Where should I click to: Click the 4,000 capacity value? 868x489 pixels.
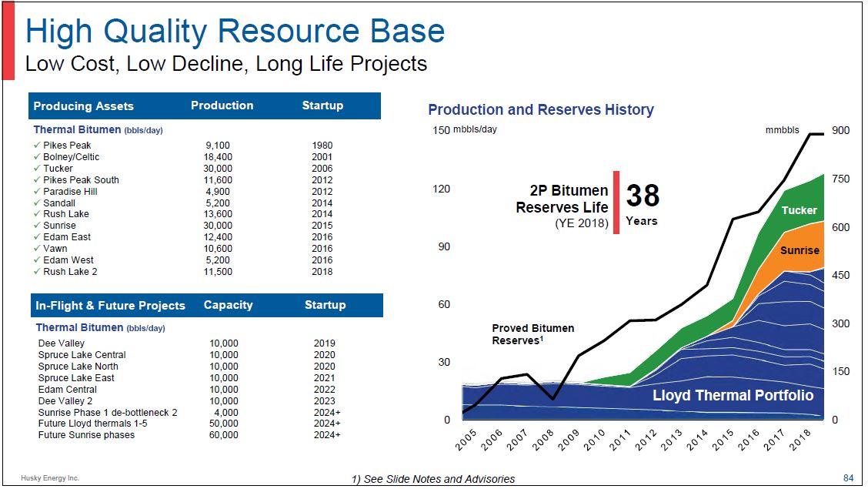click(226, 413)
